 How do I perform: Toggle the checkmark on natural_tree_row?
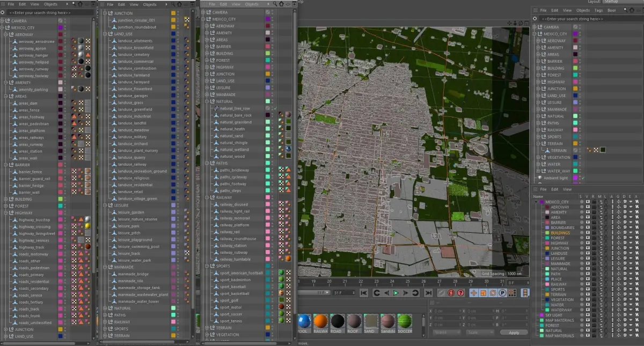(275, 108)
